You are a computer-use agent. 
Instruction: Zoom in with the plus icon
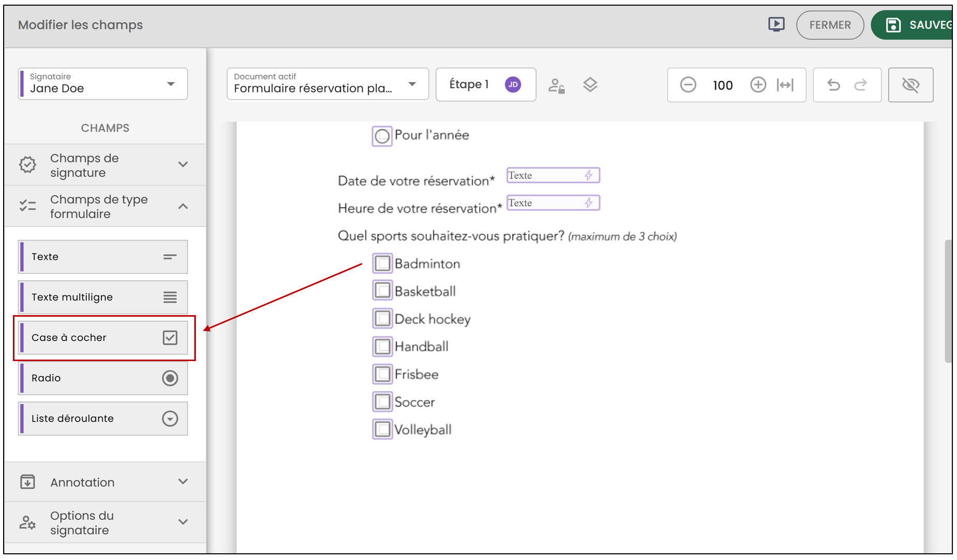tap(758, 85)
